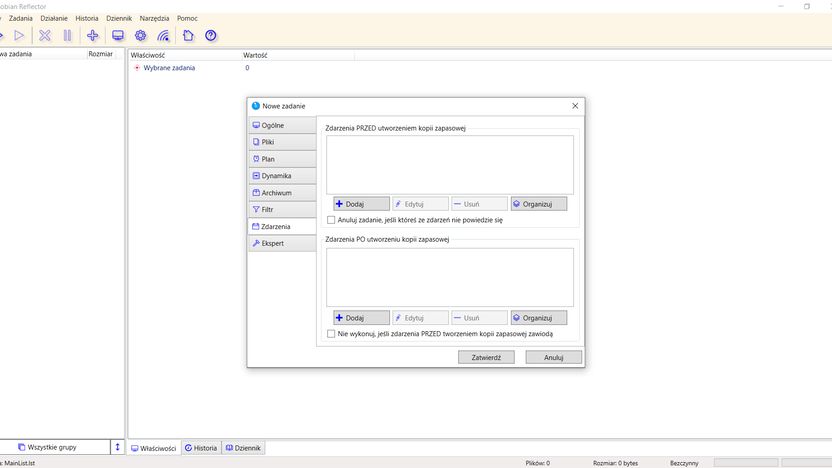The width and height of the screenshot is (832, 468).
Task: Open the Działanie menu
Action: pos(54,18)
